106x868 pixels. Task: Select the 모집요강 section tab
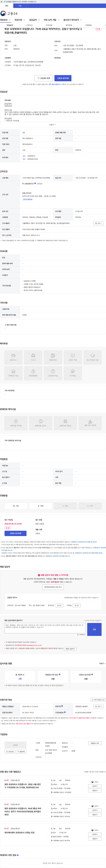point(10,25)
